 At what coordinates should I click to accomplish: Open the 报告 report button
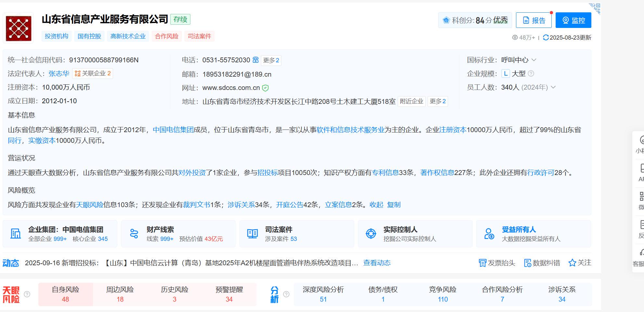534,20
